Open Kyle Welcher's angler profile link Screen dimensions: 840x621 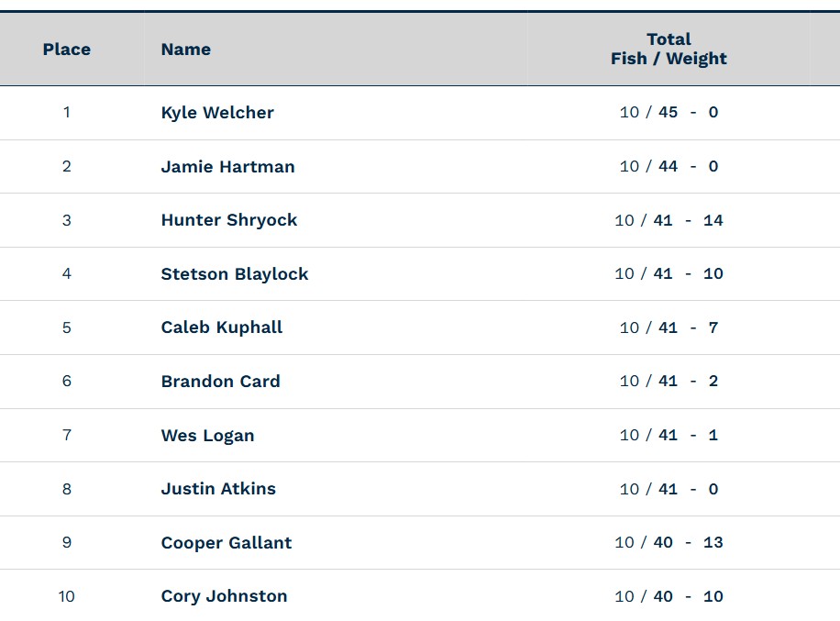pos(217,113)
